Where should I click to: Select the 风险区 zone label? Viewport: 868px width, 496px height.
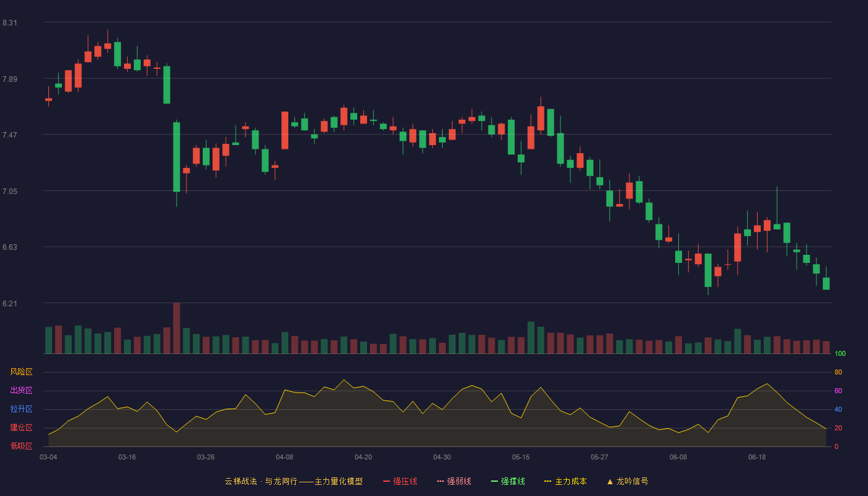coord(21,372)
